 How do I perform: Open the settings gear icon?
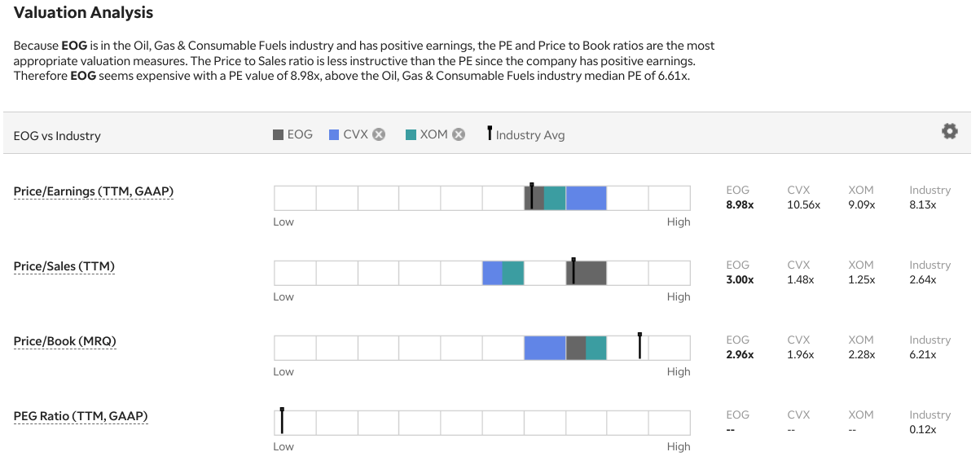[949, 131]
